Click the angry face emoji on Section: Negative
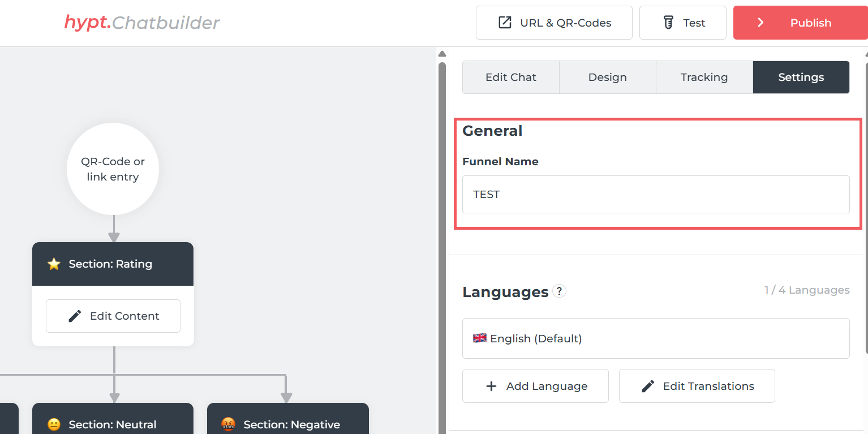This screenshot has width=868, height=434. (x=229, y=424)
